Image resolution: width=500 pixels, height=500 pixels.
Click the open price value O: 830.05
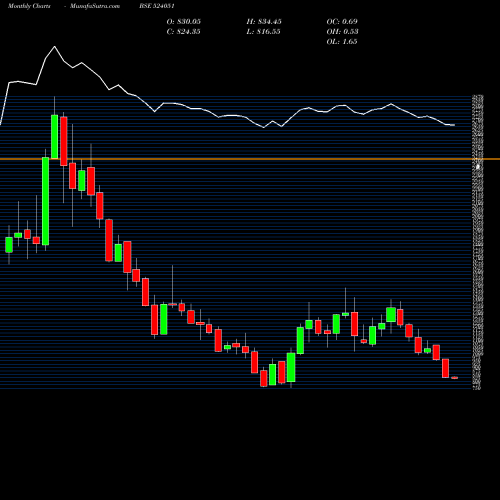[x=184, y=22]
